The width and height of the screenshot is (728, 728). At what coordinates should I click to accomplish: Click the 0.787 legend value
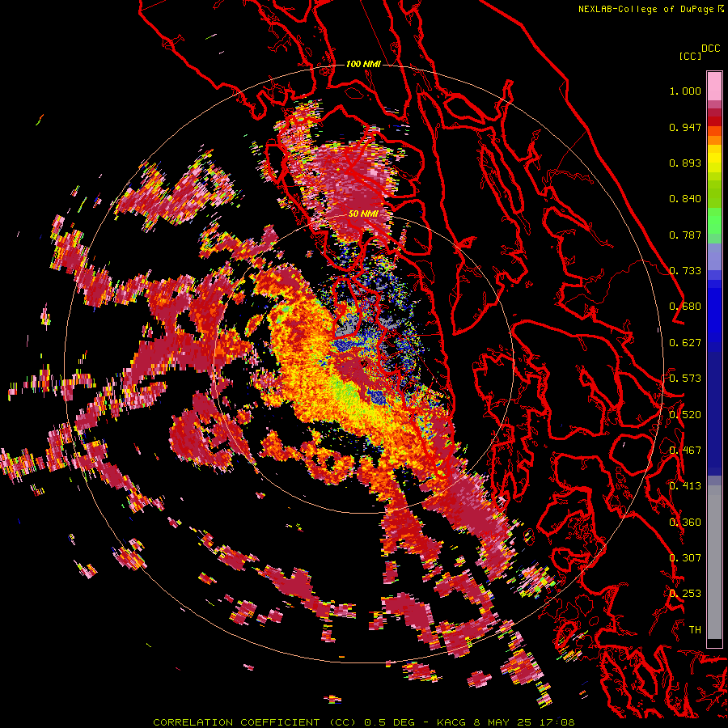pos(685,235)
